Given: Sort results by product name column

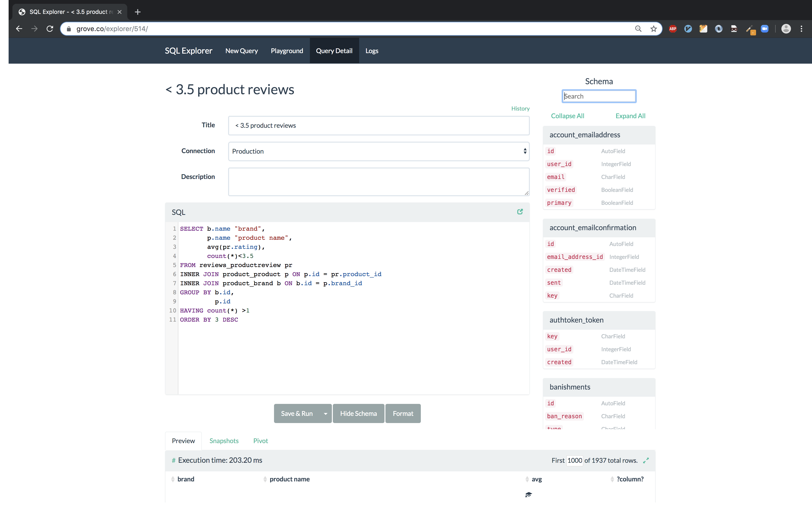Looking at the screenshot, I should 289,479.
